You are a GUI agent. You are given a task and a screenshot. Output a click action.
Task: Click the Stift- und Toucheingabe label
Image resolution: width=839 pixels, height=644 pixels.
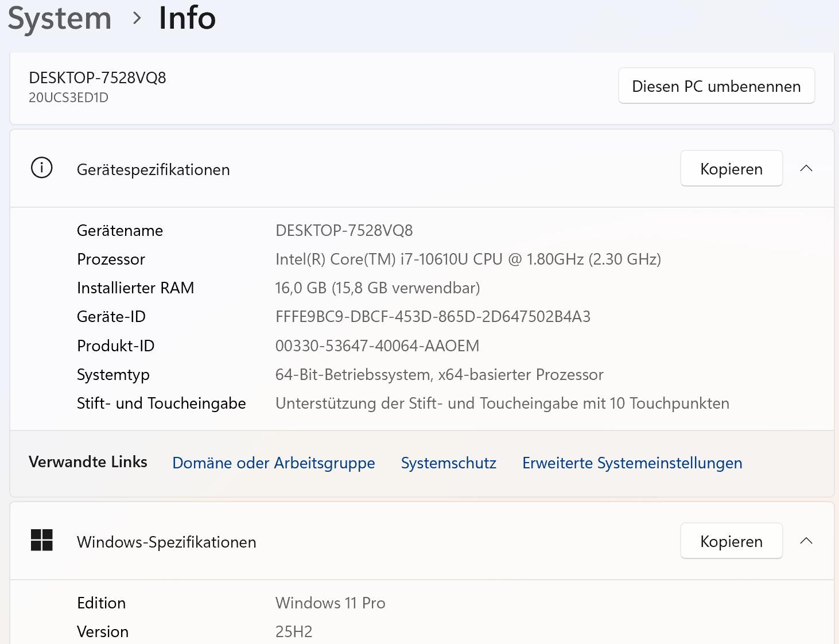tap(161, 404)
